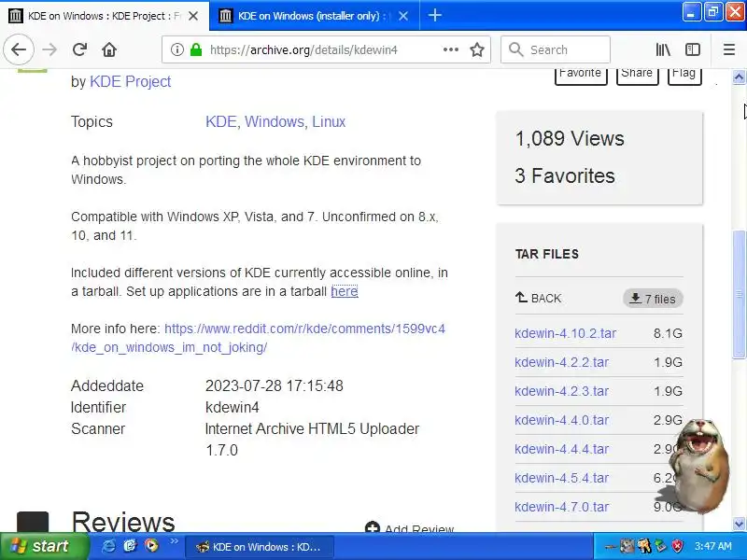Image resolution: width=747 pixels, height=560 pixels.
Task: Open the Windows topic link
Action: point(275,122)
